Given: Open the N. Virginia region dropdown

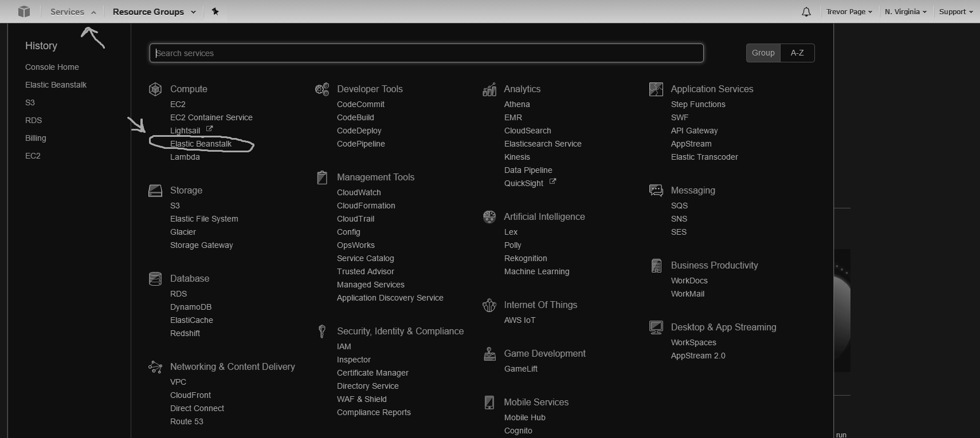Looking at the screenshot, I should click(x=905, y=11).
